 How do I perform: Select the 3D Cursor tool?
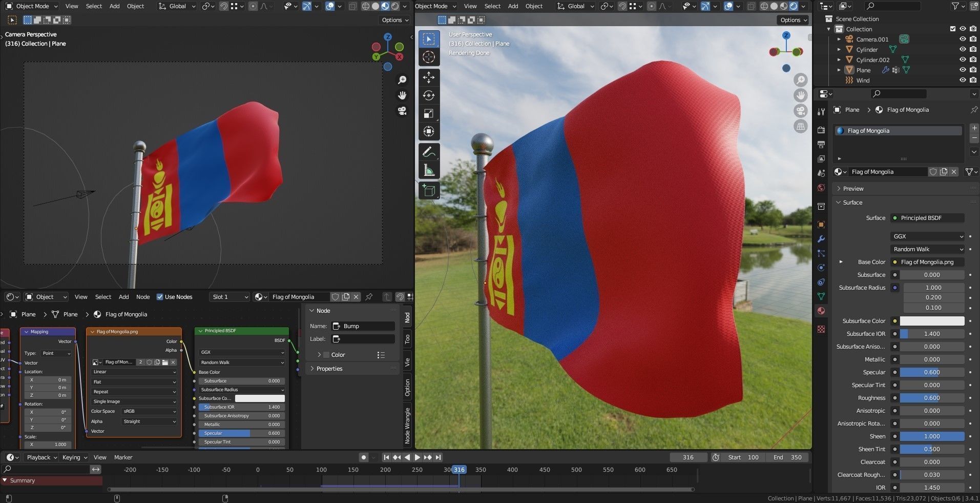click(x=429, y=57)
